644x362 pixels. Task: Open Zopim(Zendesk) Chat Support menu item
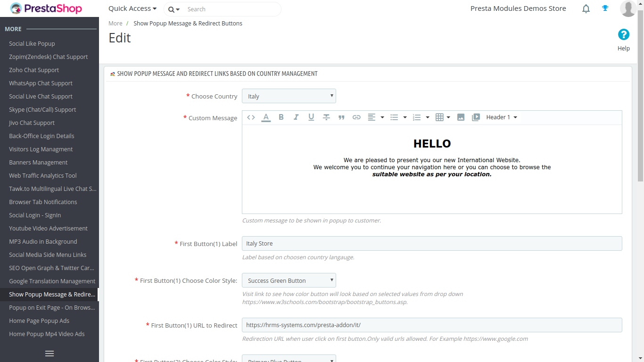coord(49,57)
